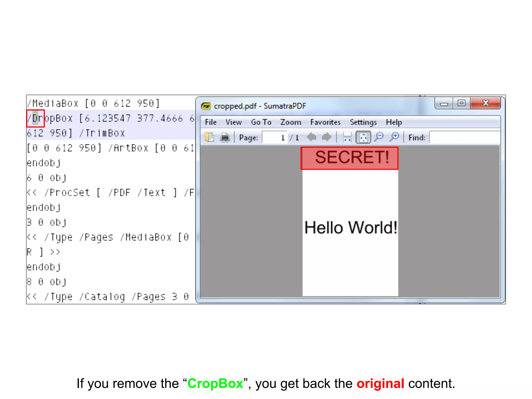
Task: Open the Favorites menu
Action: tap(325, 122)
